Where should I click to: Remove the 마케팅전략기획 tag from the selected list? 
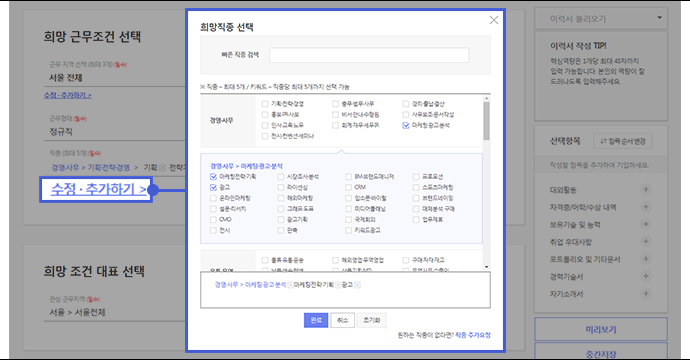tap(338, 285)
